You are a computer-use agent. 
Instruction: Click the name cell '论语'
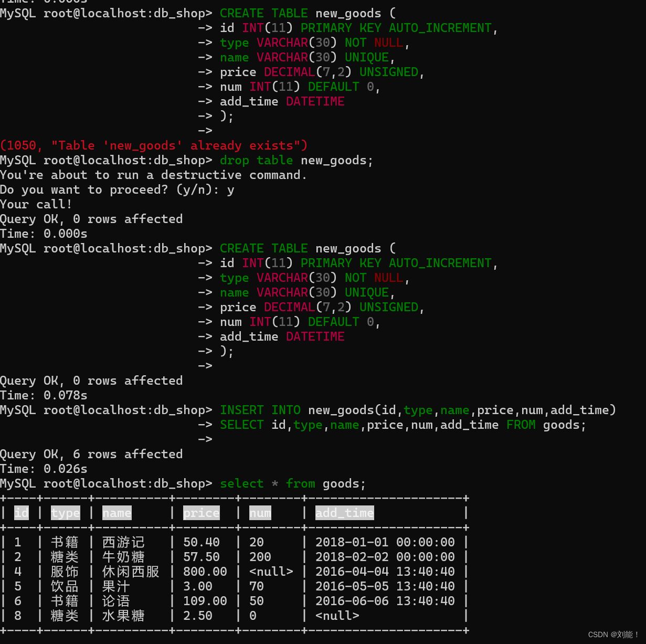116,601
